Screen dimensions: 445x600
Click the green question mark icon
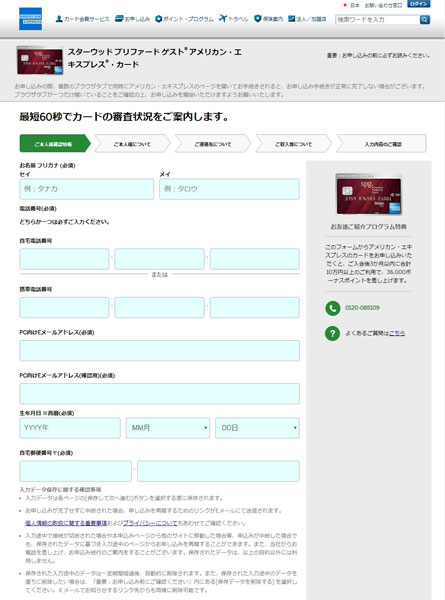[333, 333]
